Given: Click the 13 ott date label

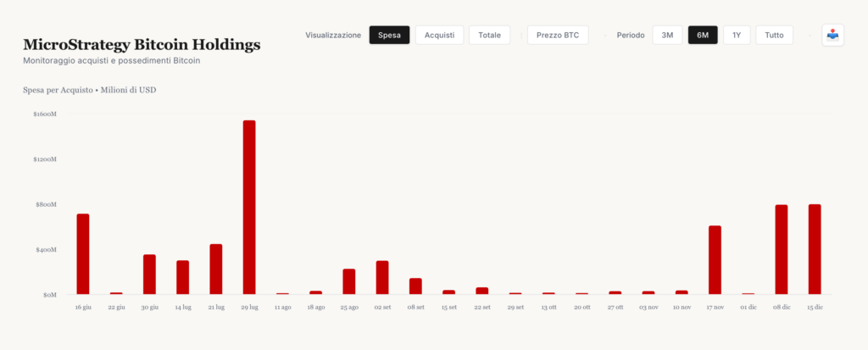Looking at the screenshot, I should (548, 307).
